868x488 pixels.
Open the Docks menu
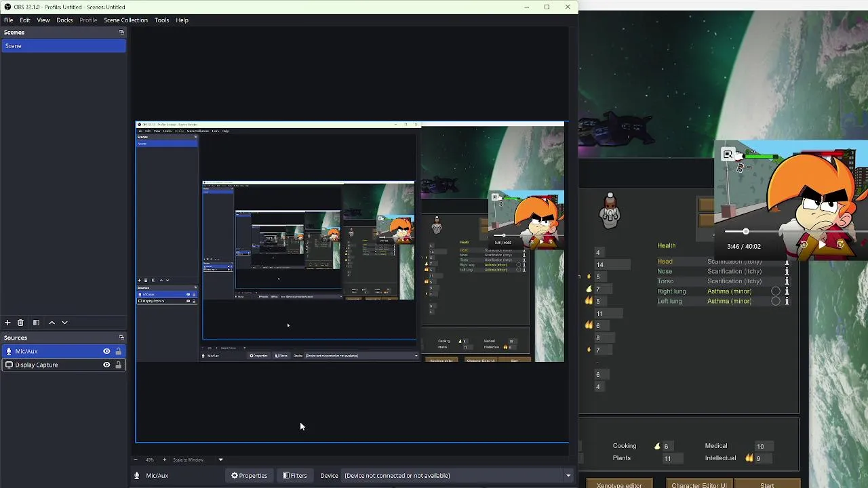tap(64, 20)
